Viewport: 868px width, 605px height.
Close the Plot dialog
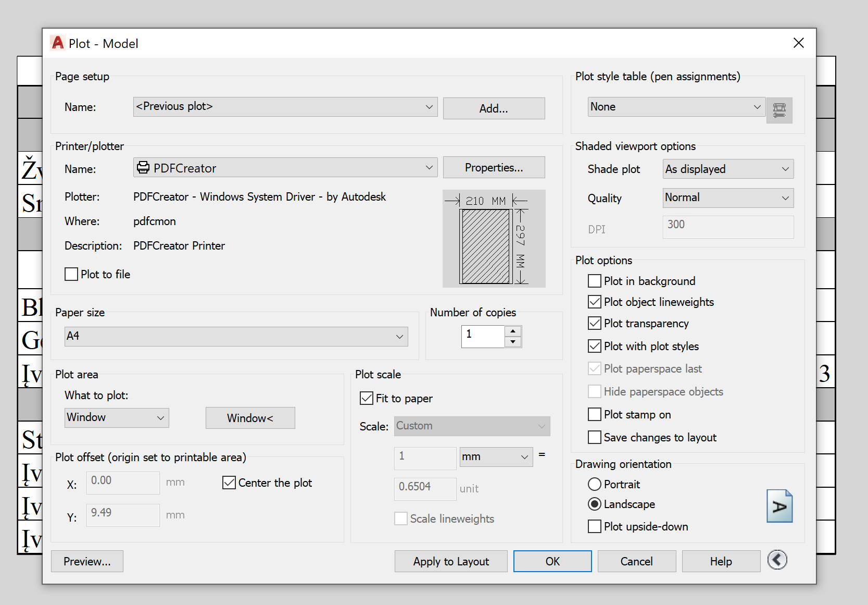tap(798, 43)
